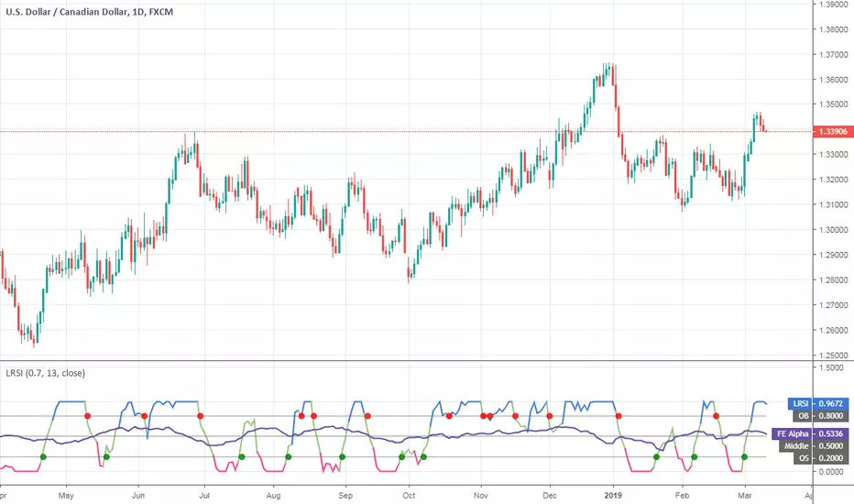Click the Jul label on time axis

click(204, 495)
